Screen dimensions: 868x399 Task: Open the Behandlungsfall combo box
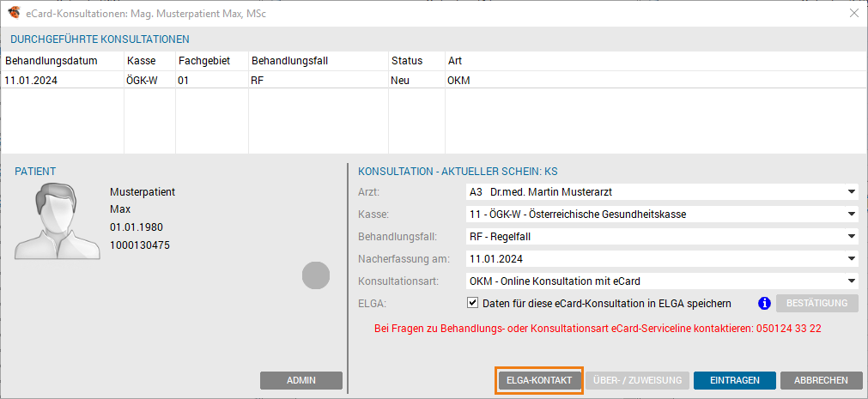[x=662, y=236]
